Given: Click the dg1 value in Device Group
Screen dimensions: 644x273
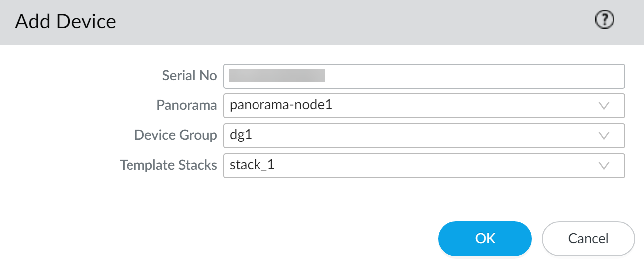Looking at the screenshot, I should pyautogui.click(x=241, y=136).
